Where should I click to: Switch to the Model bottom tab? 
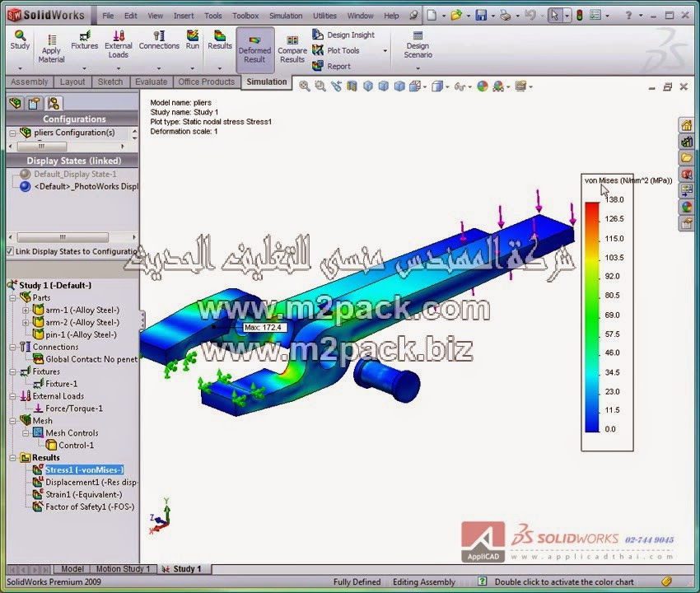72,568
